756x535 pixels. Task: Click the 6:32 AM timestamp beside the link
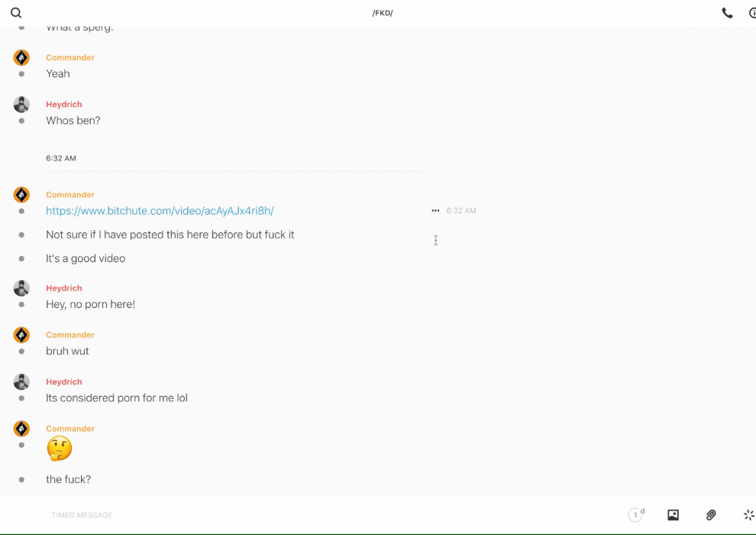click(461, 211)
